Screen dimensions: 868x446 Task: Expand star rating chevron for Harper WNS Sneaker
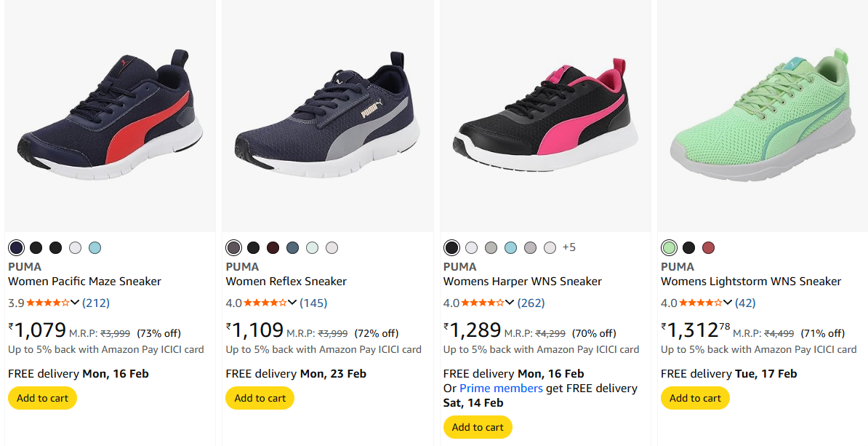click(x=510, y=303)
